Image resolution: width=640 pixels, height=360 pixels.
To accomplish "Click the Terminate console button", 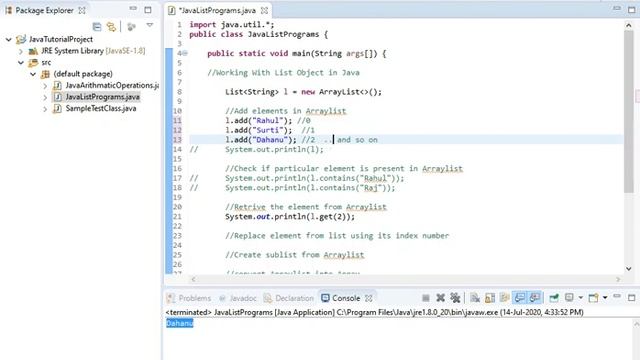I will (x=426, y=298).
